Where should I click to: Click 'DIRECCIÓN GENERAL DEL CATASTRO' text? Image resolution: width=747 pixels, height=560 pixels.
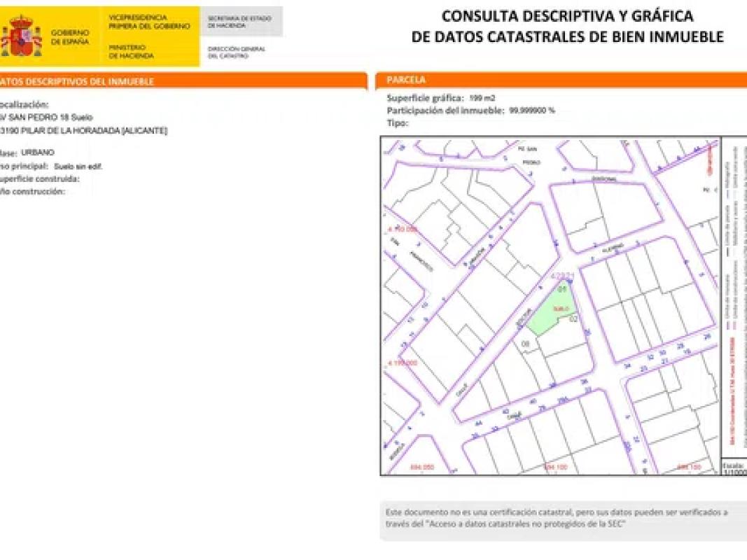[x=237, y=52]
